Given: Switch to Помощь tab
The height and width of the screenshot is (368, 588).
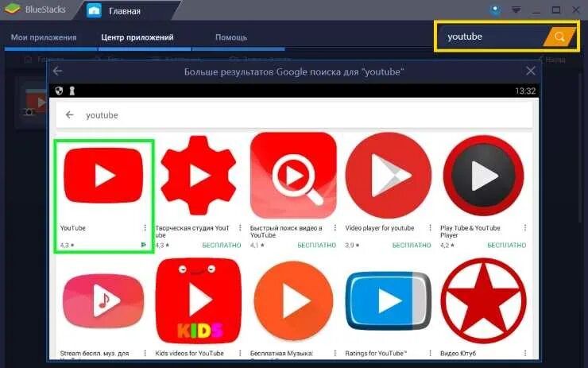Looking at the screenshot, I should (x=231, y=37).
